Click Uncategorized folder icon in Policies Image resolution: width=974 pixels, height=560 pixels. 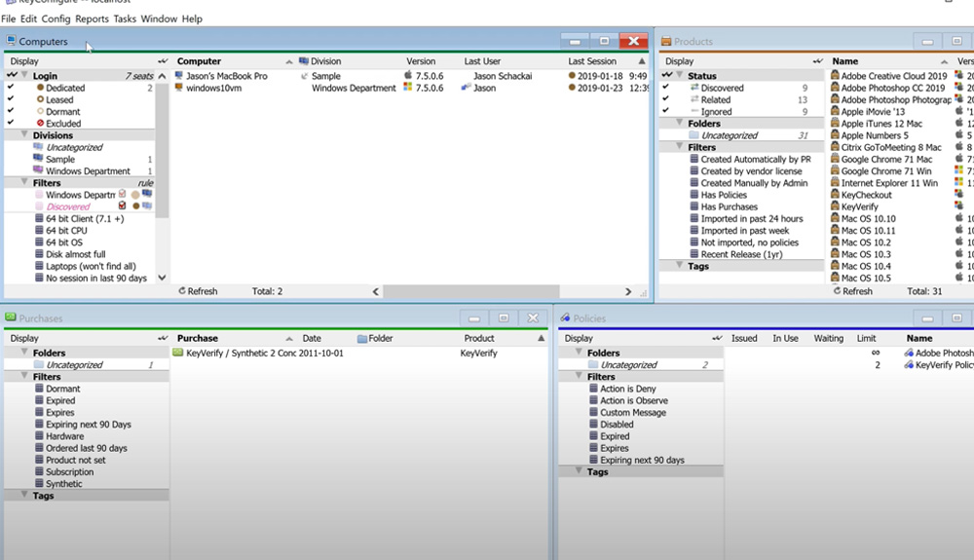tap(593, 364)
